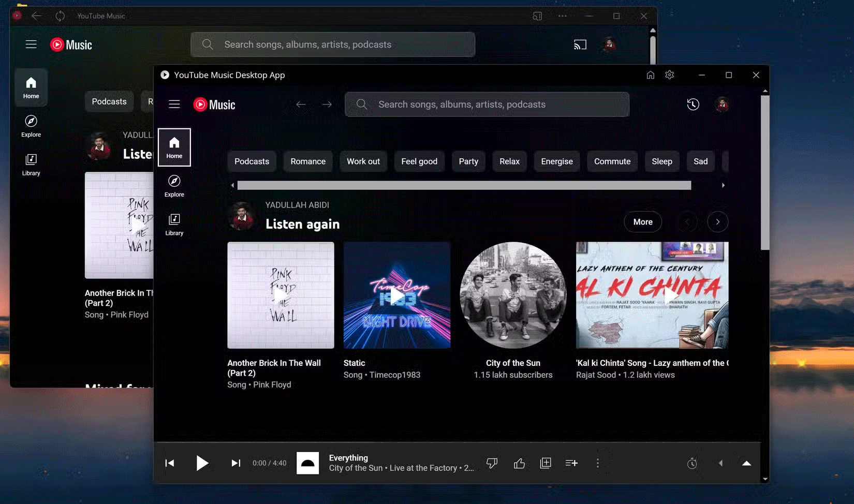This screenshot has height=504, width=854.
Task: Expand the player with the up arrow
Action: point(747,463)
